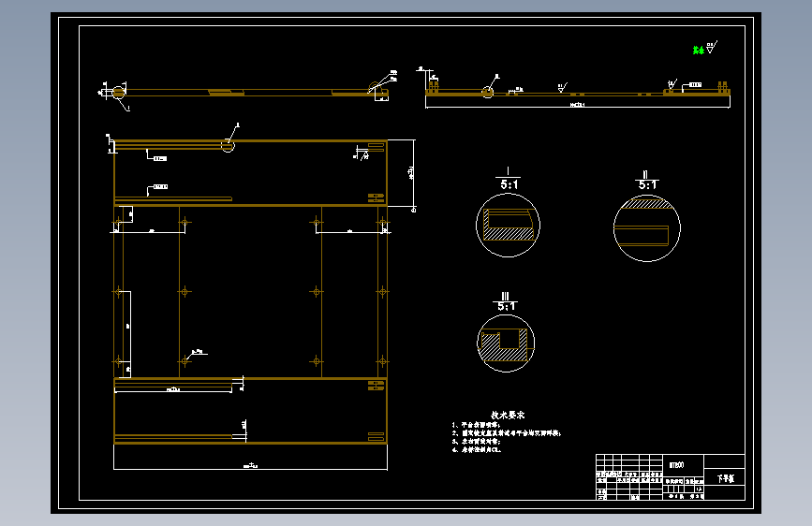Click the overall width dimension under the plan view

tap(251, 466)
